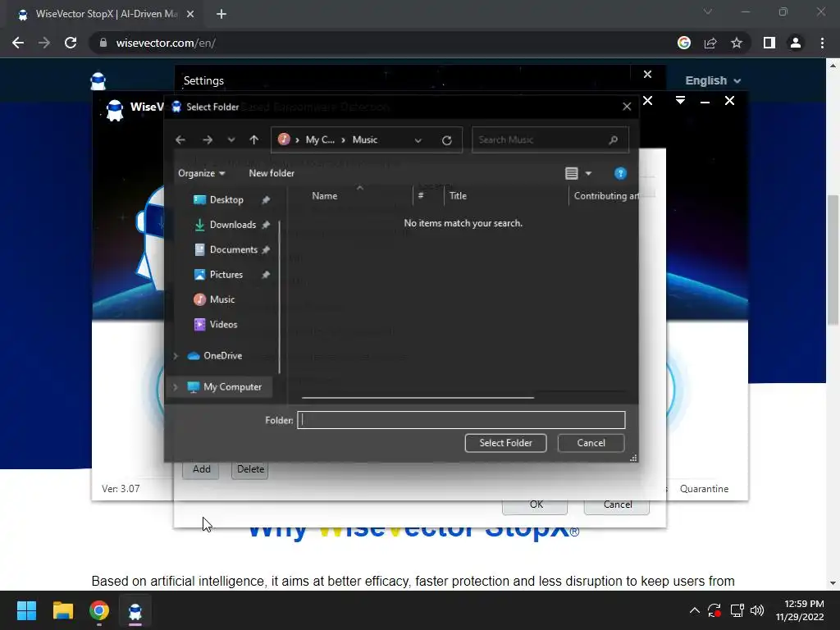Screen dimensions: 840x630
Task: Open the Google icon in address bar
Action: 684,43
